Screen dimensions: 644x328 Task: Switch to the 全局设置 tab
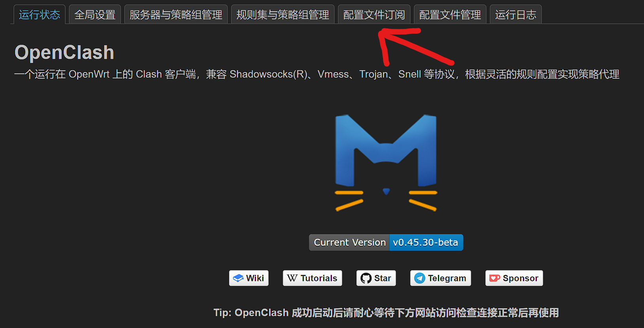(x=95, y=15)
